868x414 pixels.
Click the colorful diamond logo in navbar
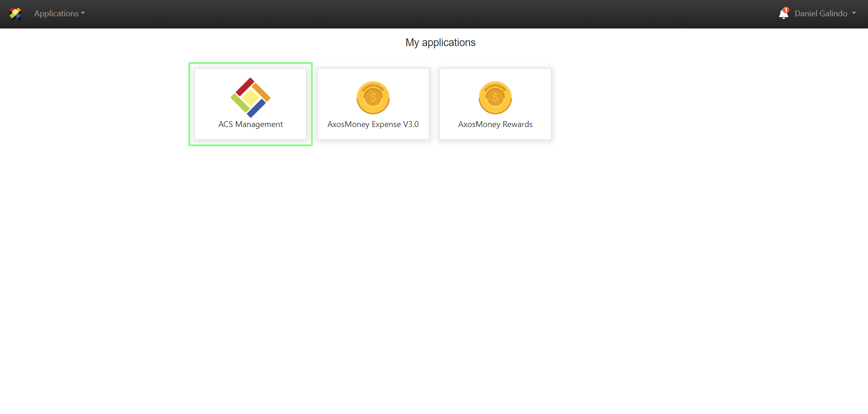tap(15, 14)
